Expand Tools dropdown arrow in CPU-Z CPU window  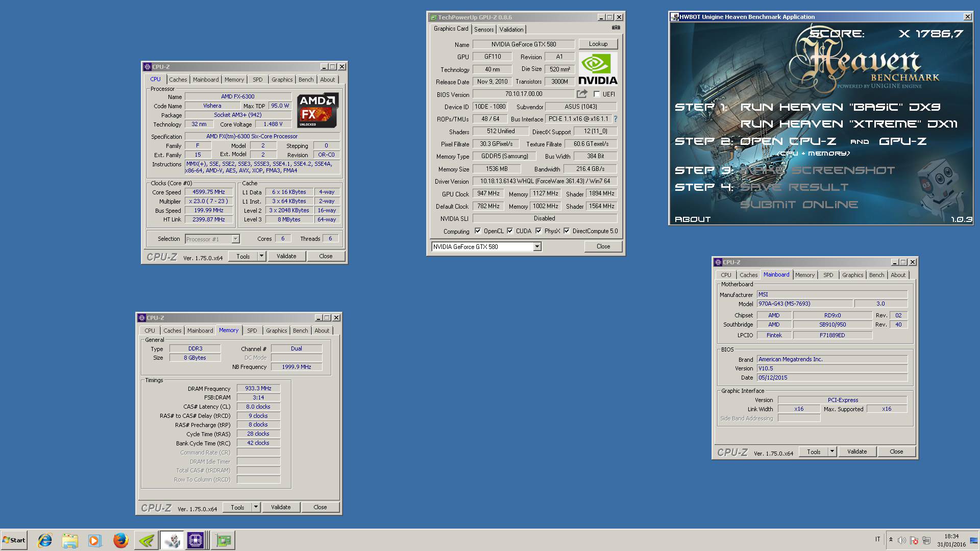(x=262, y=256)
